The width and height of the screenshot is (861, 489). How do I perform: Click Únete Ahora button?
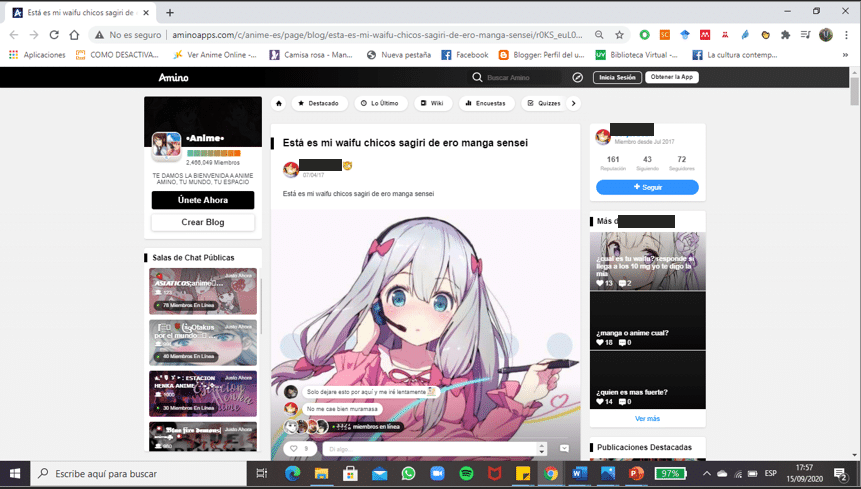(203, 200)
